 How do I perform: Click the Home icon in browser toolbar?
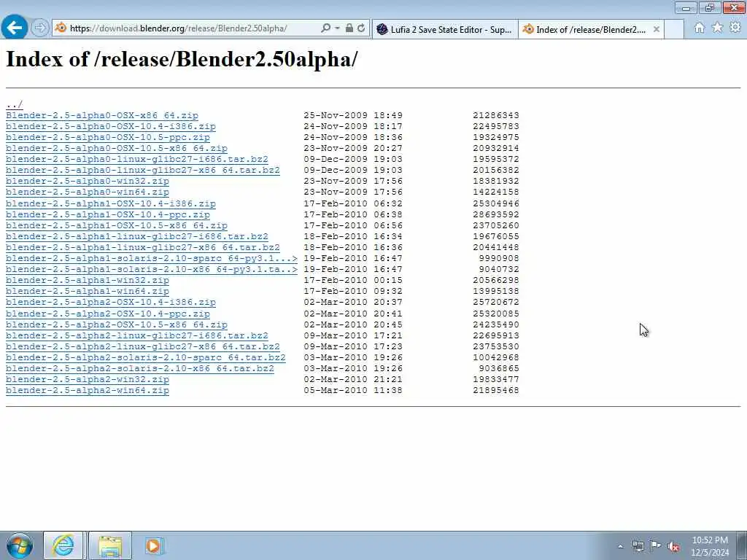tap(700, 28)
